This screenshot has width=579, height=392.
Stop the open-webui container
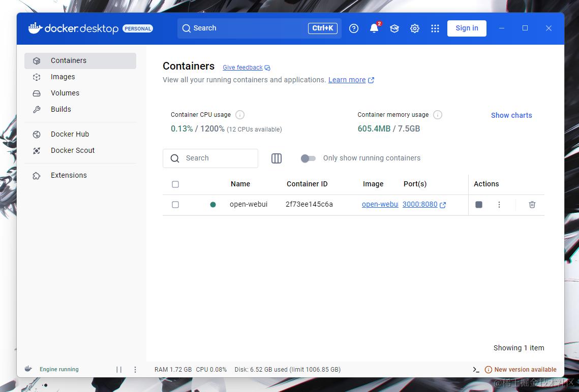pos(478,205)
